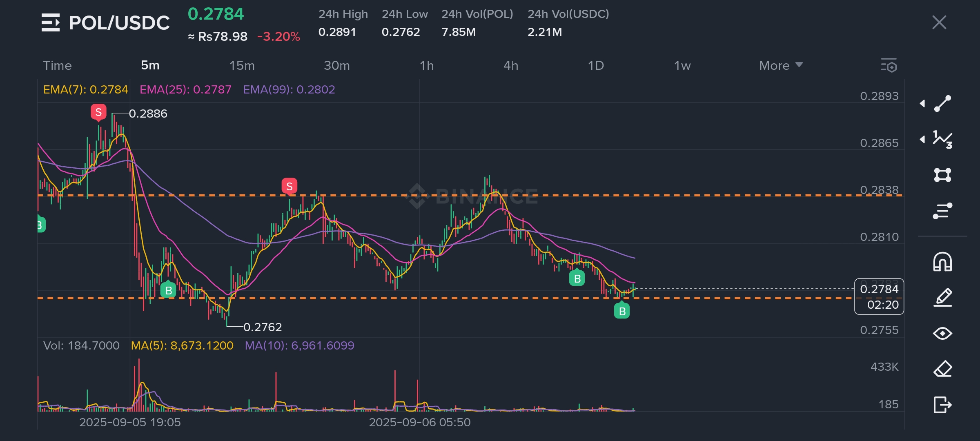Expand the wave tool options arrow
Image resolution: width=980 pixels, height=441 pixels.
tap(922, 140)
